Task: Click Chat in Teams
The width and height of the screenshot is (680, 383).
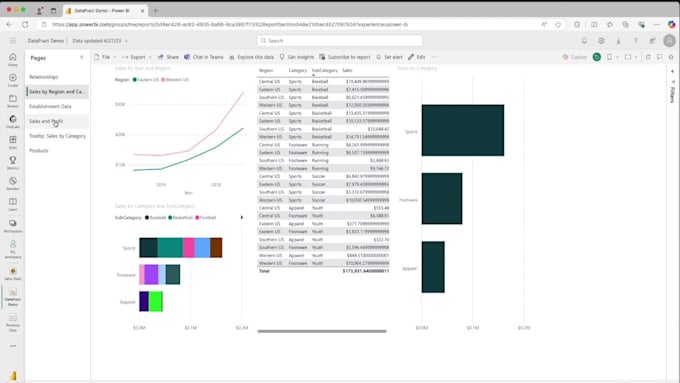Action: coord(204,57)
